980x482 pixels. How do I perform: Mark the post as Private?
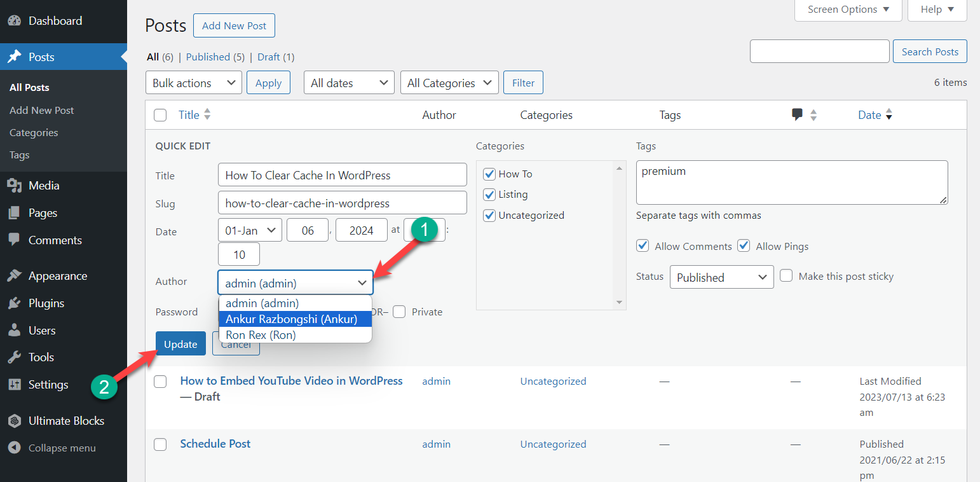tap(399, 312)
